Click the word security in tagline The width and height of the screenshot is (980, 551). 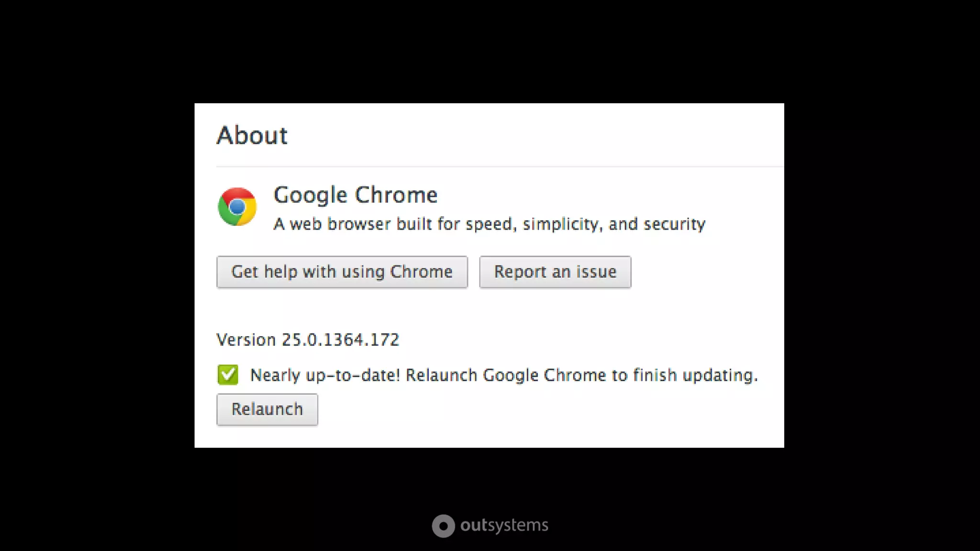675,224
